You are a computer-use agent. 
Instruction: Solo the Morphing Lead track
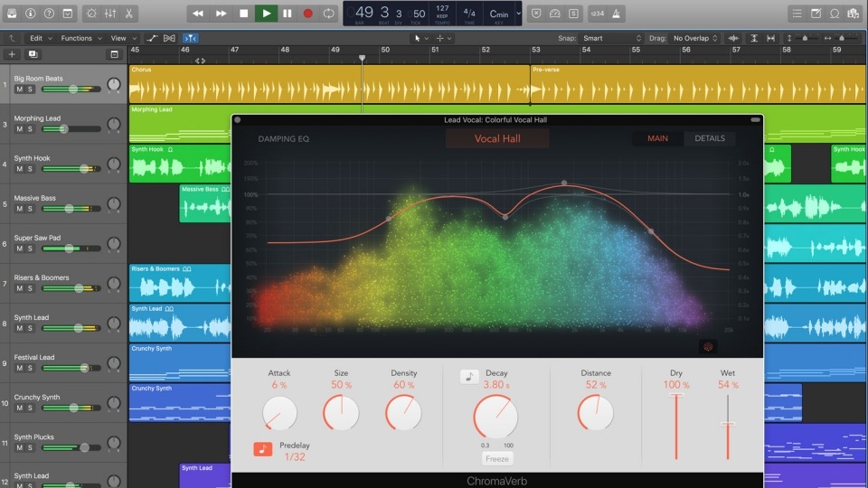(31, 129)
